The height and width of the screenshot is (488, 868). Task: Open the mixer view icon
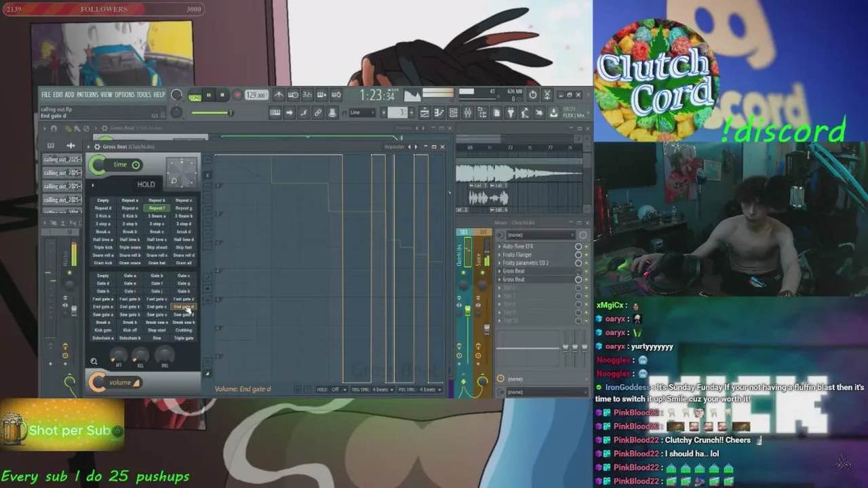(x=467, y=113)
